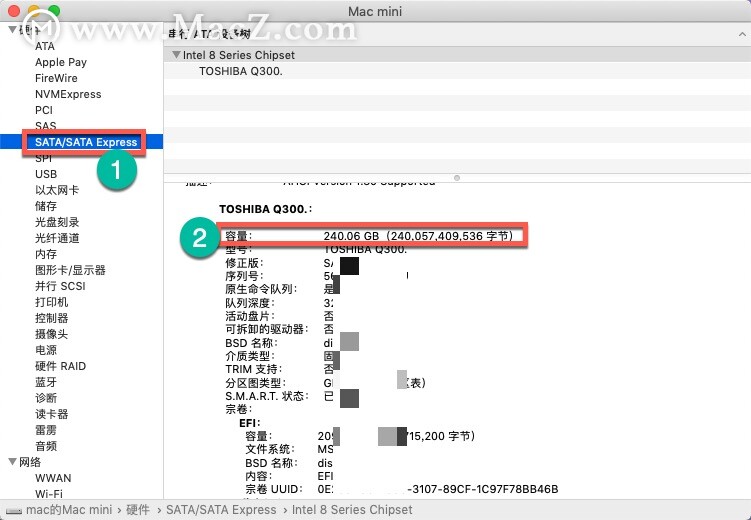
Task: Select 控制器 in the sidebar
Action: pyautogui.click(x=51, y=318)
